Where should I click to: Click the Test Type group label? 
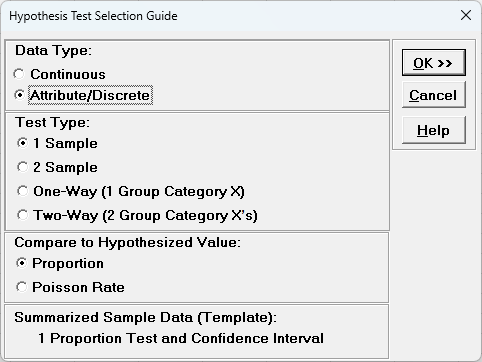pyautogui.click(x=53, y=122)
